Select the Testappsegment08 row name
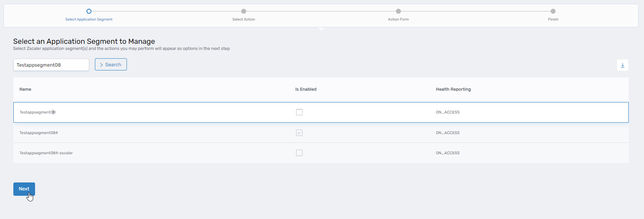This screenshot has width=644, height=219. [x=37, y=112]
